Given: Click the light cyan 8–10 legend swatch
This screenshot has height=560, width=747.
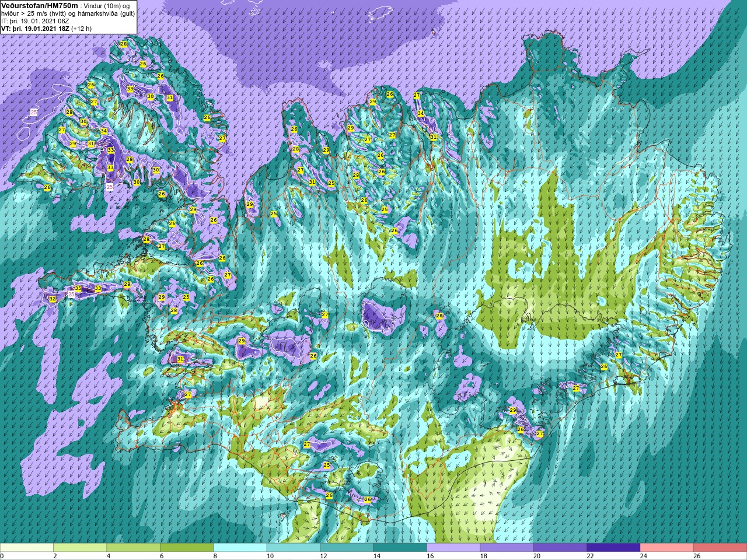Looking at the screenshot, I should tap(240, 548).
